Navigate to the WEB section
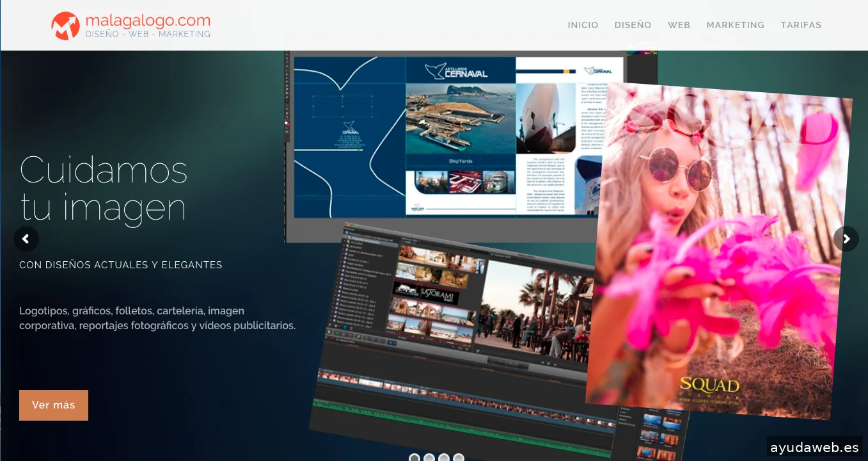 pos(679,25)
